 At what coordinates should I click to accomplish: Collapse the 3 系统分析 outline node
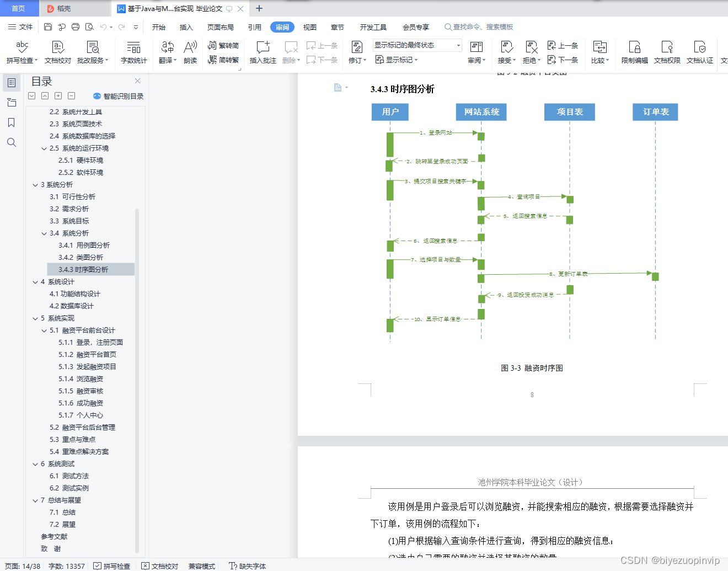(35, 185)
